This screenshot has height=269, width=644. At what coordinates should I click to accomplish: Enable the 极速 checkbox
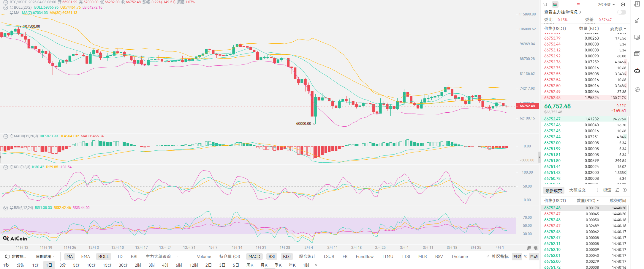pos(599,190)
